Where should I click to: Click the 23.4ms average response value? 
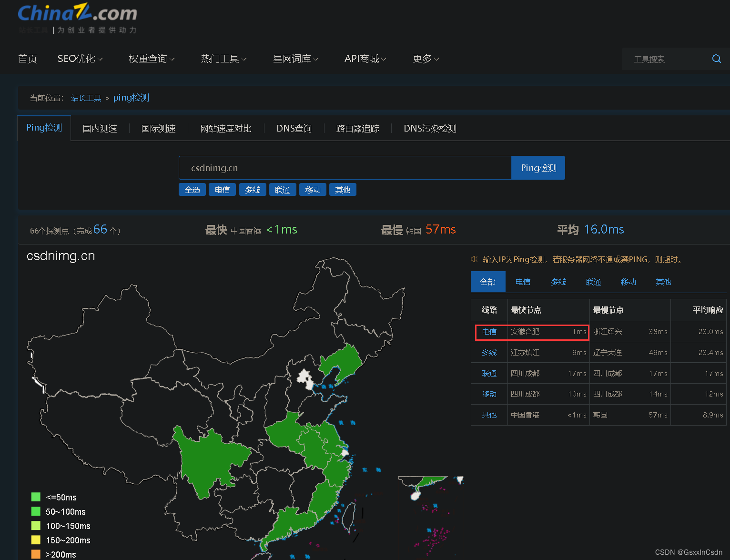[710, 353]
